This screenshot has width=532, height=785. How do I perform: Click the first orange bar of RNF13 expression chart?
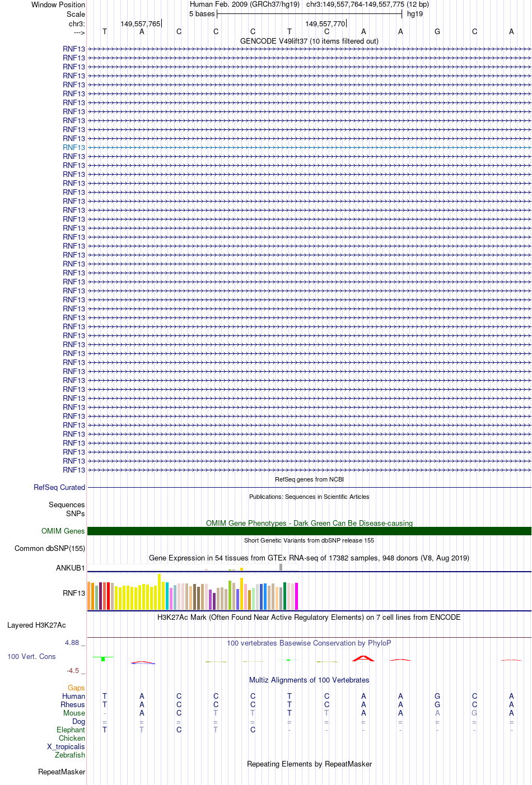click(89, 596)
